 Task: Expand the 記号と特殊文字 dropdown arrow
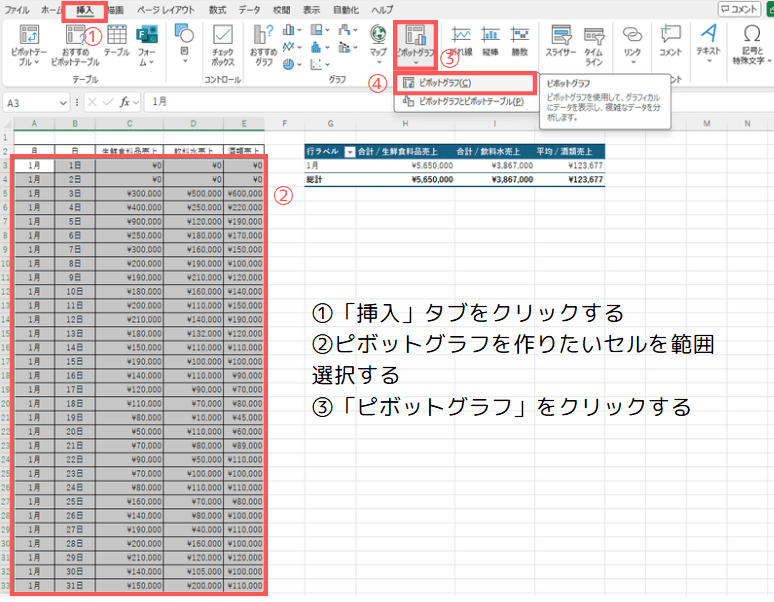pyautogui.click(x=769, y=60)
